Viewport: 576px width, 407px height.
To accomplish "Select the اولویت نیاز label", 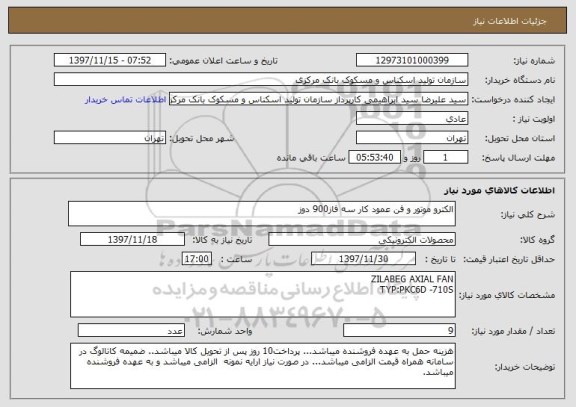I will pyautogui.click(x=534, y=119).
